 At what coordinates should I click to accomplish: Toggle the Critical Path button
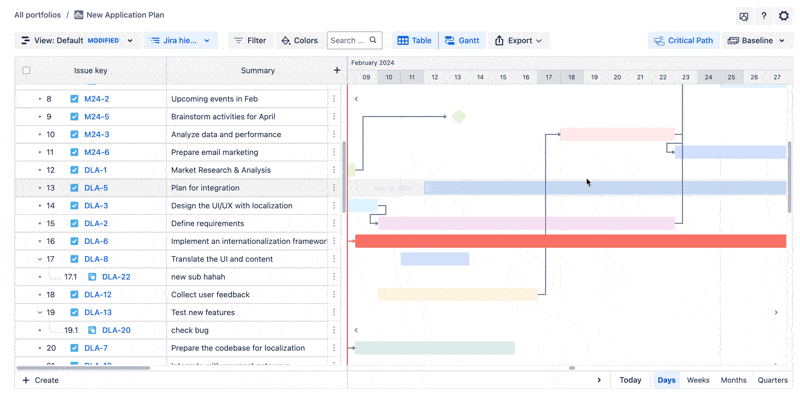(x=683, y=41)
